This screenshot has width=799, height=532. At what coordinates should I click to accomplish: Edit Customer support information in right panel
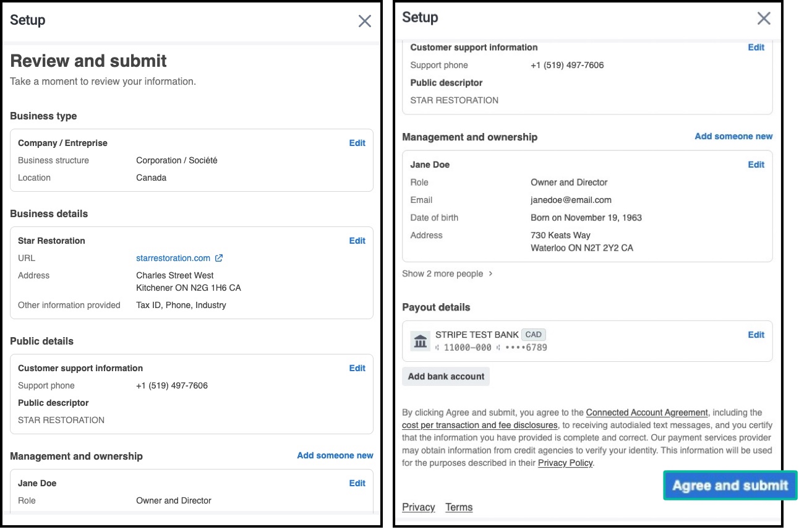pos(756,47)
